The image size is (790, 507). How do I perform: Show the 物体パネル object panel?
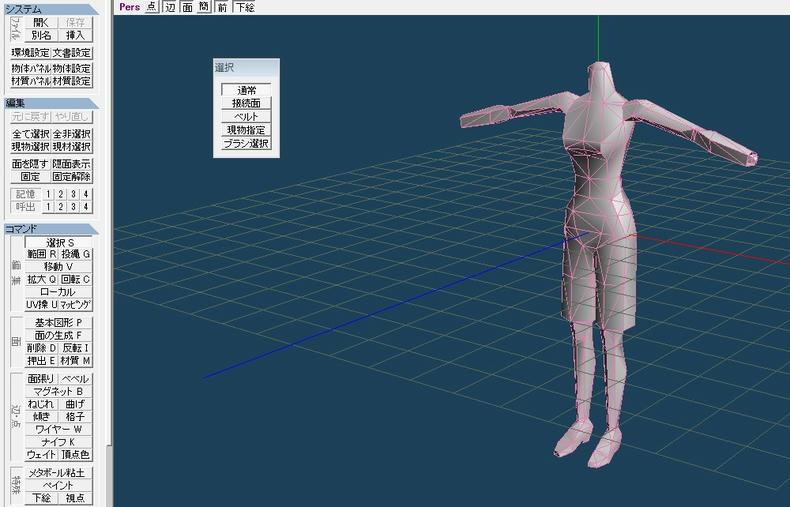click(31, 69)
